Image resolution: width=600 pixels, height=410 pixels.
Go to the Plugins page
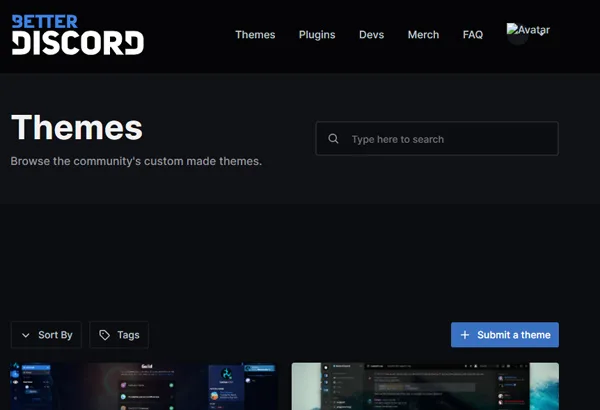point(317,35)
